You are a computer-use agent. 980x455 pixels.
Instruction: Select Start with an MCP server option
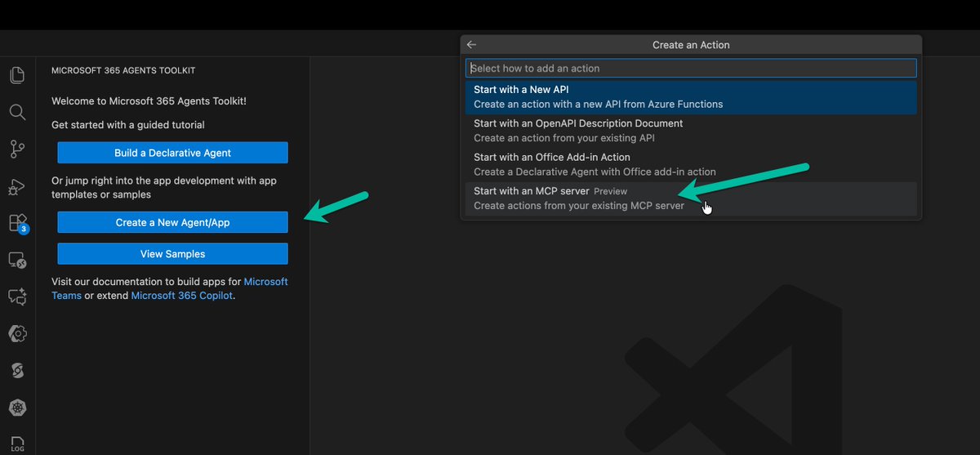click(x=691, y=199)
